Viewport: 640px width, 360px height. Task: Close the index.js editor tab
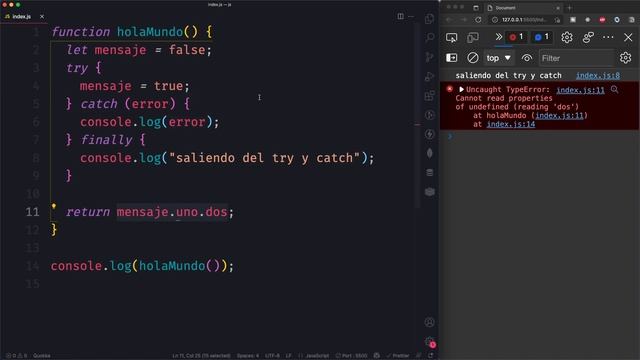point(42,16)
